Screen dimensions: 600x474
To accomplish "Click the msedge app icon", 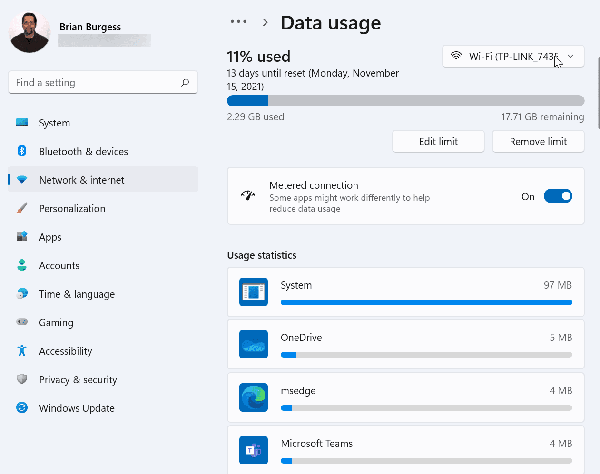I will (x=253, y=397).
